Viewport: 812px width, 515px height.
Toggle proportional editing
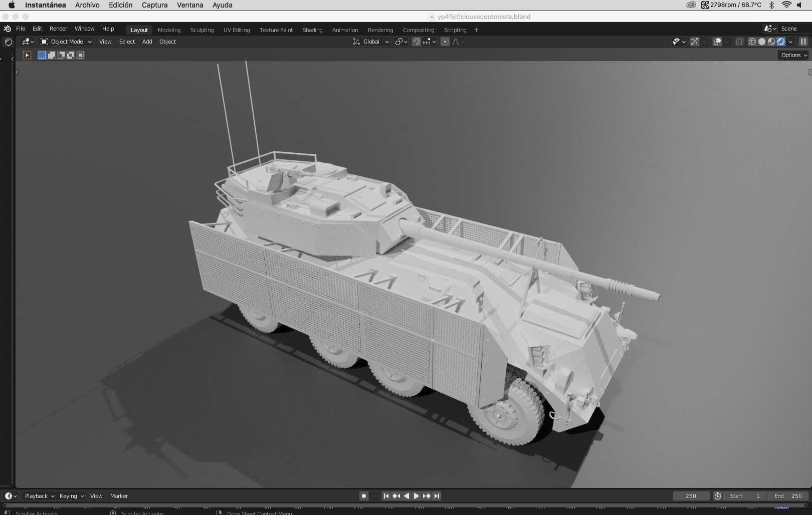click(x=445, y=42)
